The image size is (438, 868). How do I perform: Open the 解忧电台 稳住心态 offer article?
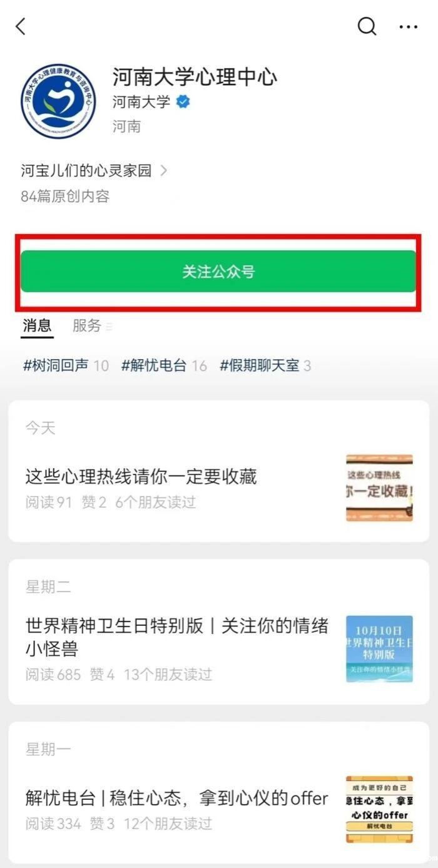coord(177,798)
